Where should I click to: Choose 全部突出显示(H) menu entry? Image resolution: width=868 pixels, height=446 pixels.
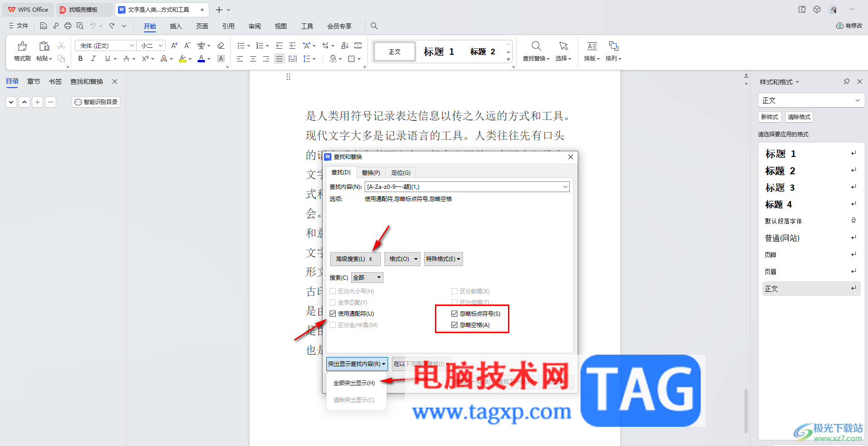(354, 383)
